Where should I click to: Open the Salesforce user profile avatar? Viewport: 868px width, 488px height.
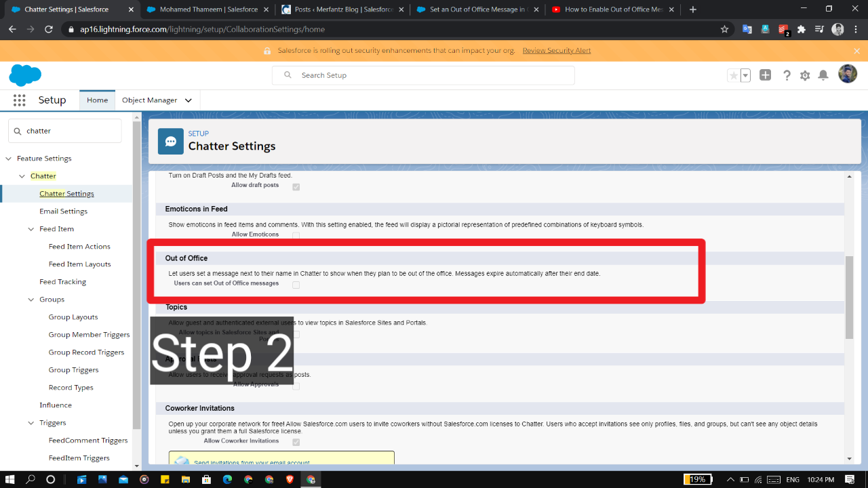848,74
